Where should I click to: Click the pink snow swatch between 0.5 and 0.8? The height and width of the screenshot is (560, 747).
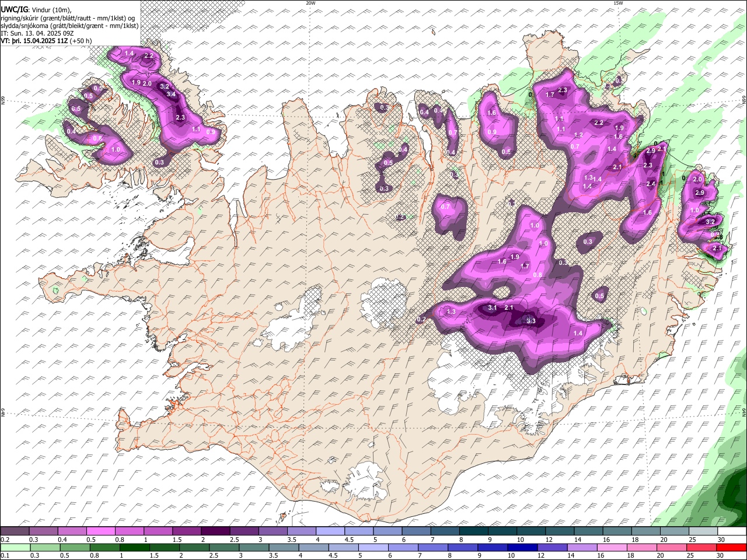click(100, 531)
